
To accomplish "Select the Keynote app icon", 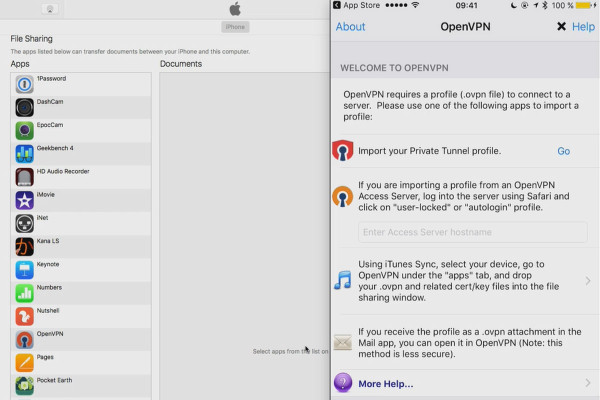I will point(24,270).
